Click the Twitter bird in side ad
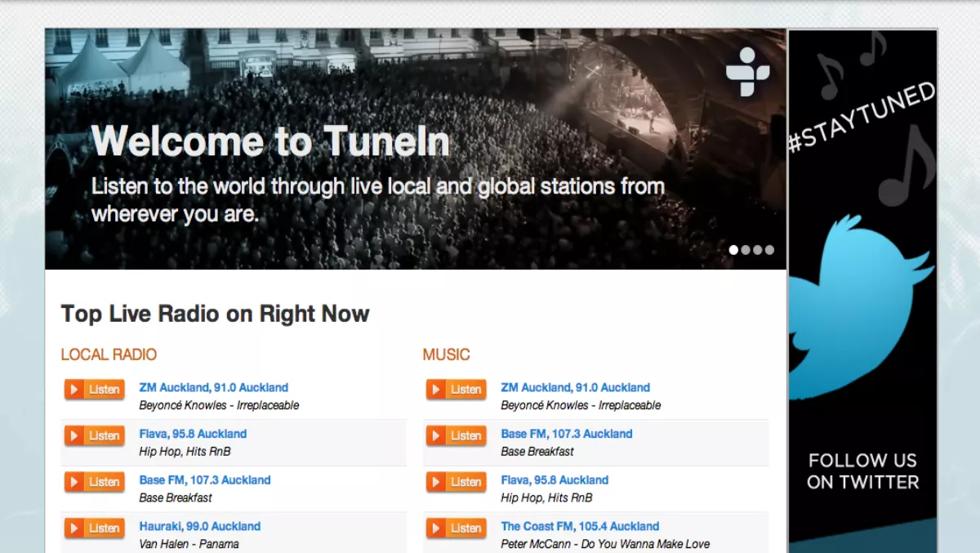This screenshot has height=553, width=980. [x=862, y=306]
